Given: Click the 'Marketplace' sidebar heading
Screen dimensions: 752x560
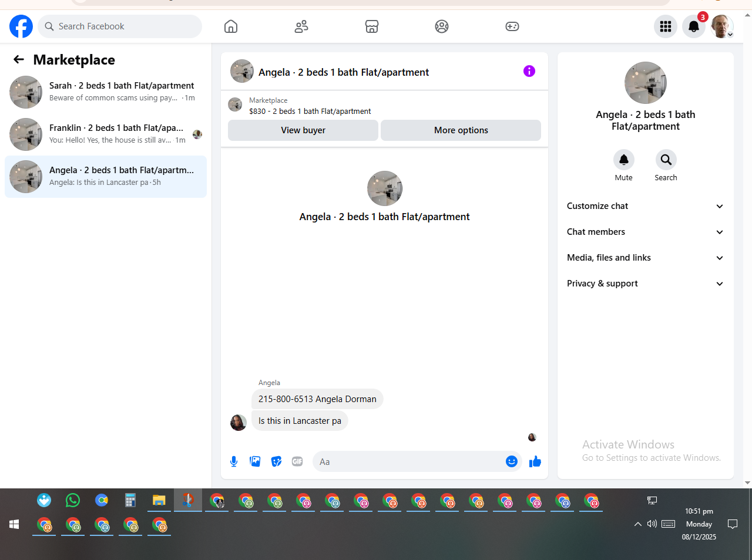Looking at the screenshot, I should [x=74, y=60].
